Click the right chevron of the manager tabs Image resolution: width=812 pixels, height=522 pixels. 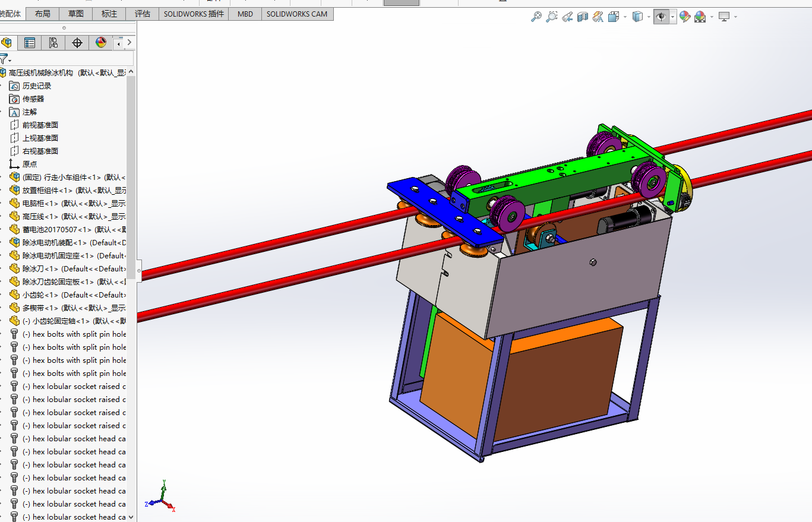click(x=129, y=43)
